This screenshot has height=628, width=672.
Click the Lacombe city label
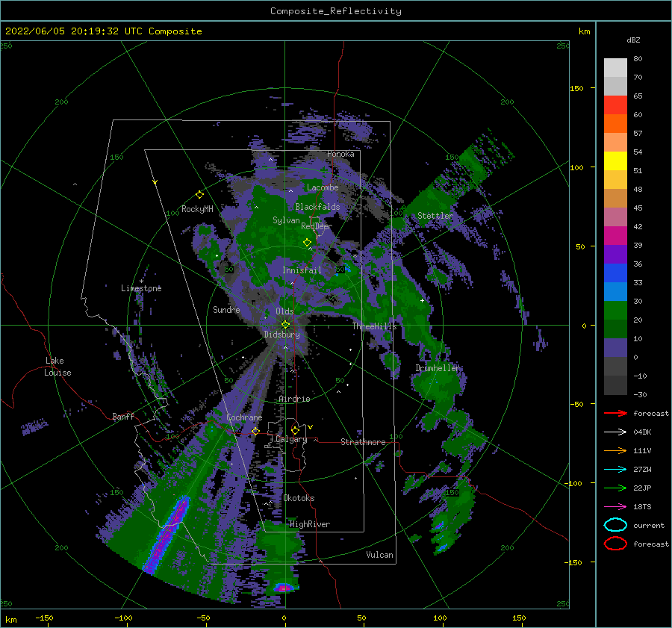pos(323,187)
